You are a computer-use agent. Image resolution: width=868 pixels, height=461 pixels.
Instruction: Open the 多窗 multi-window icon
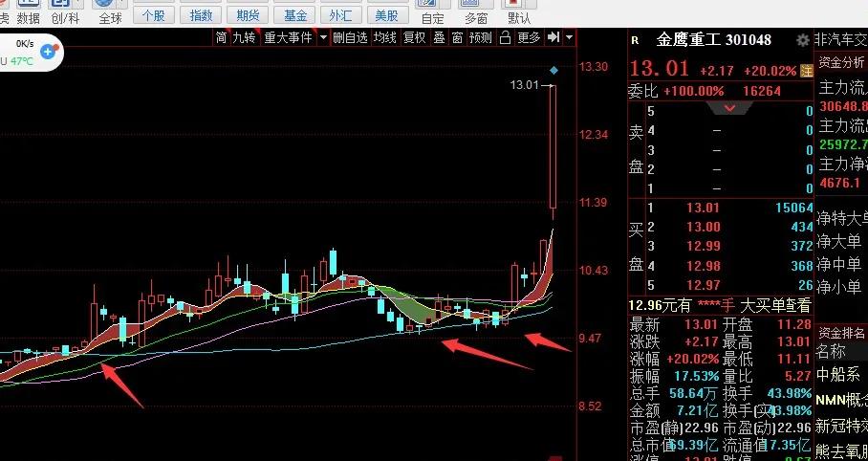point(475,12)
